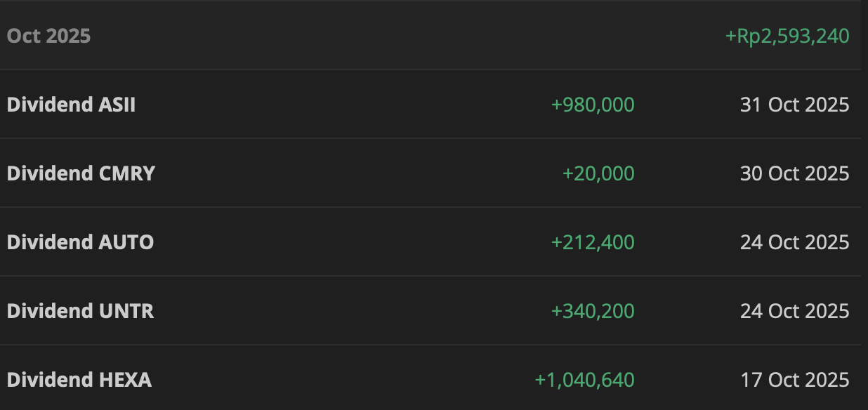Click the empty middle of the CMRY row
Image resolution: width=868 pixels, height=410 pixels.
pos(351,173)
